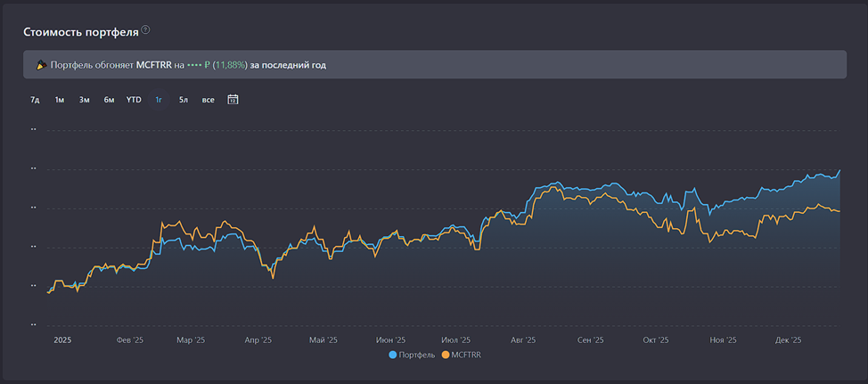Click the 11,88% percentage in banner
Image resolution: width=868 pixels, height=384 pixels.
[230, 65]
